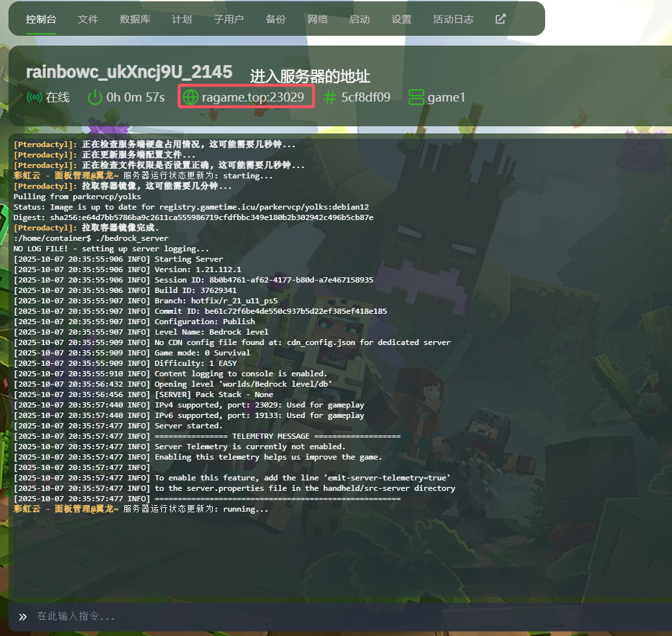Click the '拉取容器镜像完成' console line
This screenshot has width=672, height=636.
[86, 228]
